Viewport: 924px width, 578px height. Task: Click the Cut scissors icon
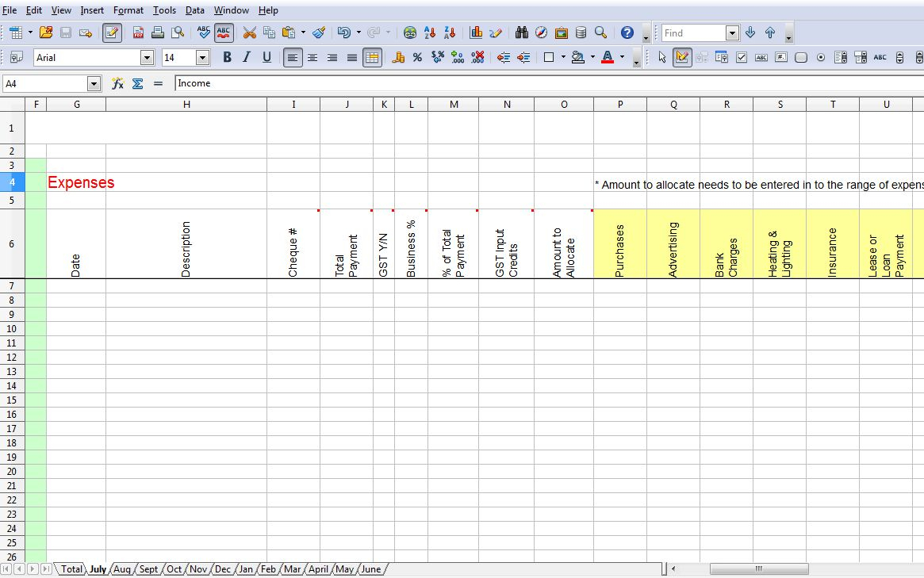(x=249, y=33)
